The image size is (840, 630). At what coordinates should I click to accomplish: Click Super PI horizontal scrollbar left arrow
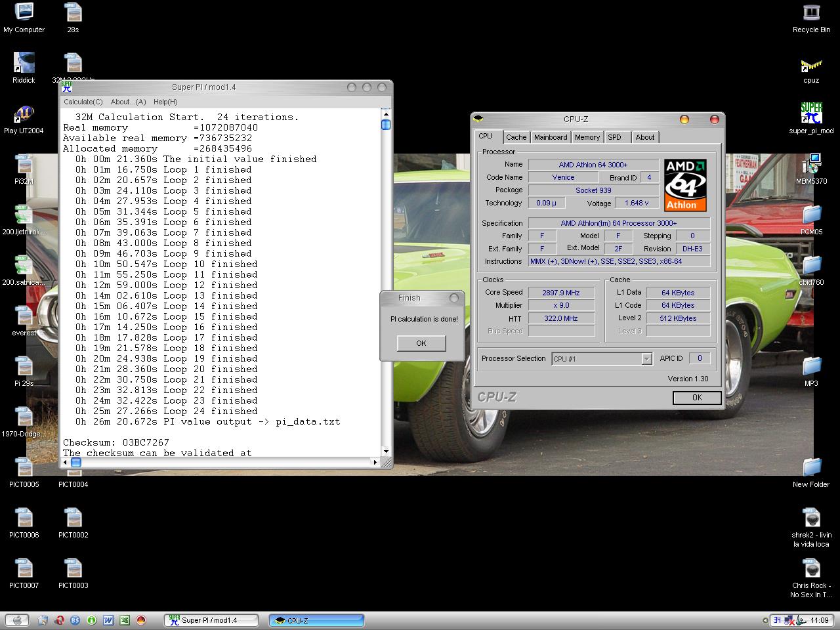tap(65, 463)
